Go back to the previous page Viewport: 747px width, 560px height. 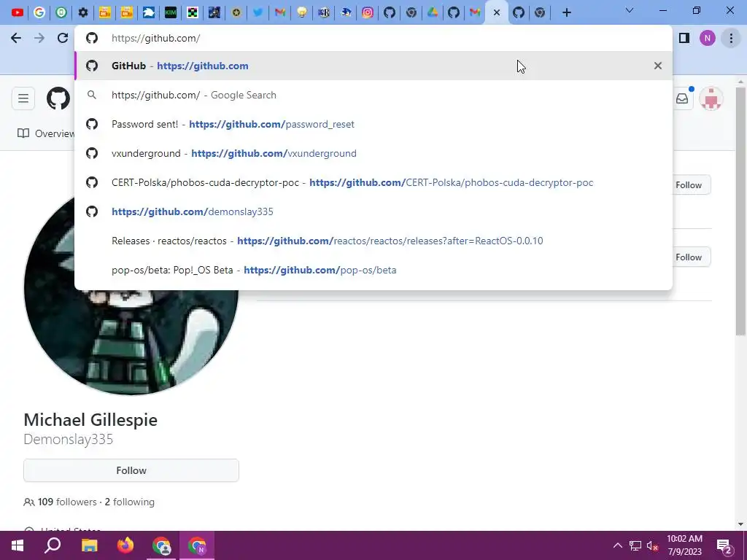[16, 38]
